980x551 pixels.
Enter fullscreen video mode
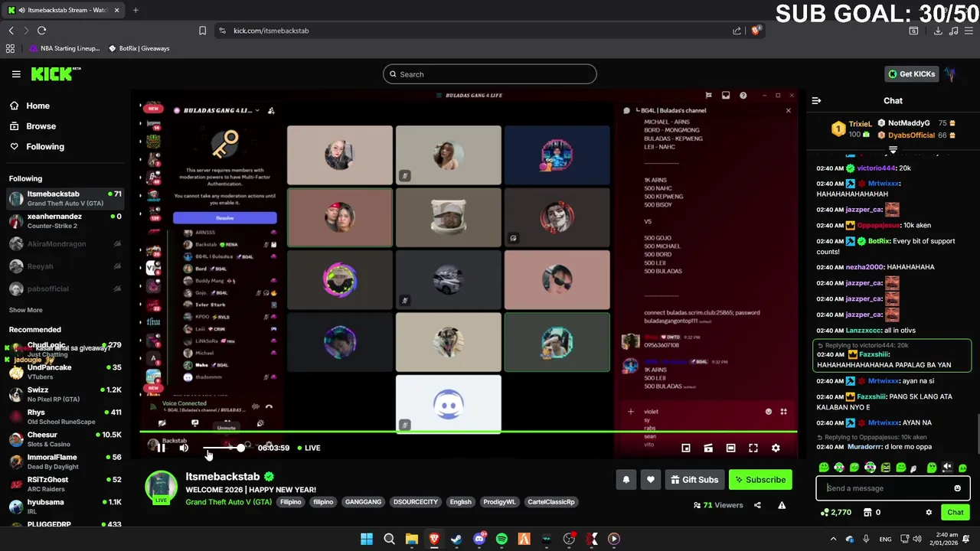tap(753, 448)
